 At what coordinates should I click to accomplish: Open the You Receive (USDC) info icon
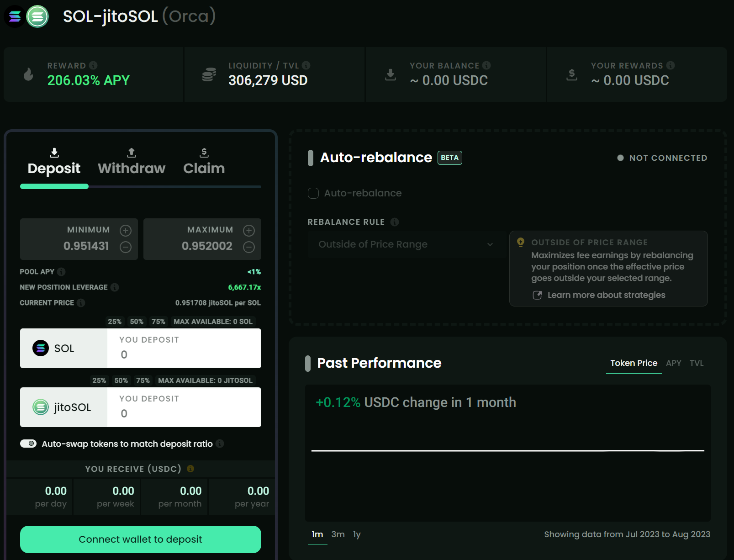coord(190,469)
